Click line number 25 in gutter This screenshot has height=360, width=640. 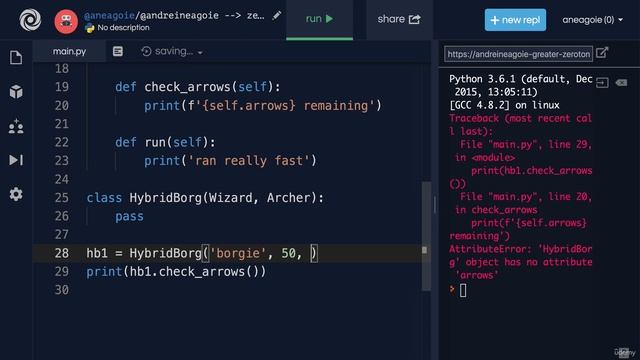click(x=62, y=198)
